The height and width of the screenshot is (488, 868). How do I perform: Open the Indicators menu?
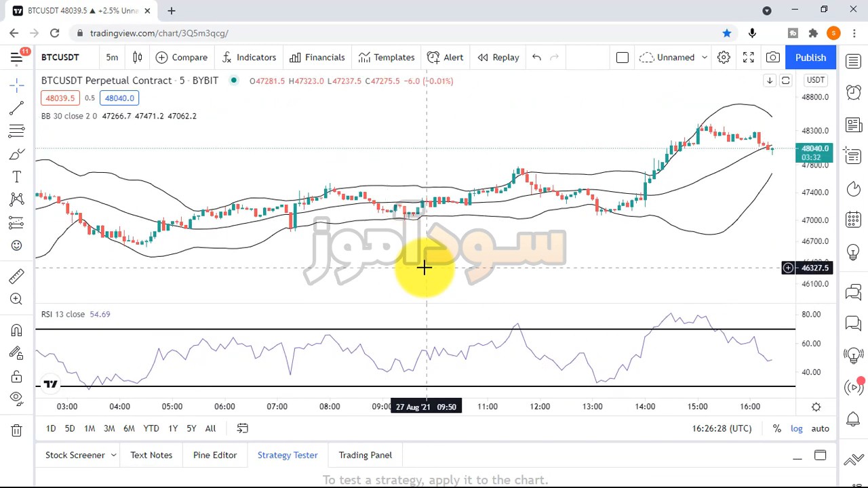pos(249,58)
